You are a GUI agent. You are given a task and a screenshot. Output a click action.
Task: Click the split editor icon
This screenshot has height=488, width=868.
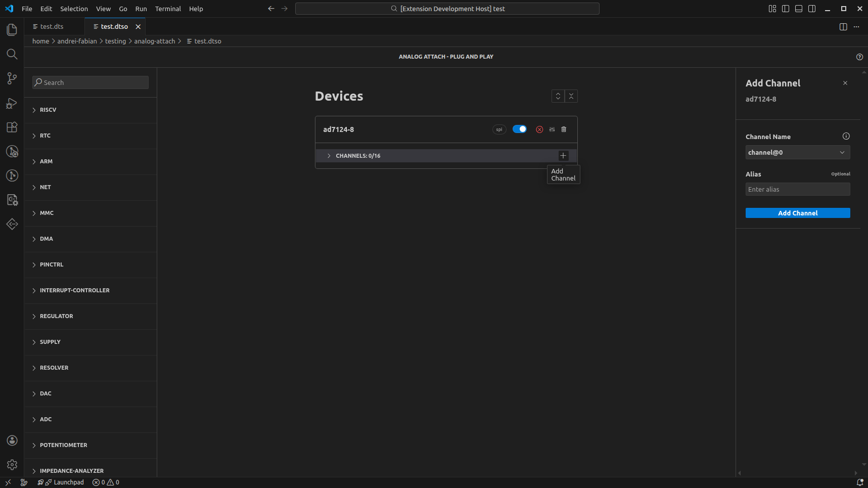(843, 26)
